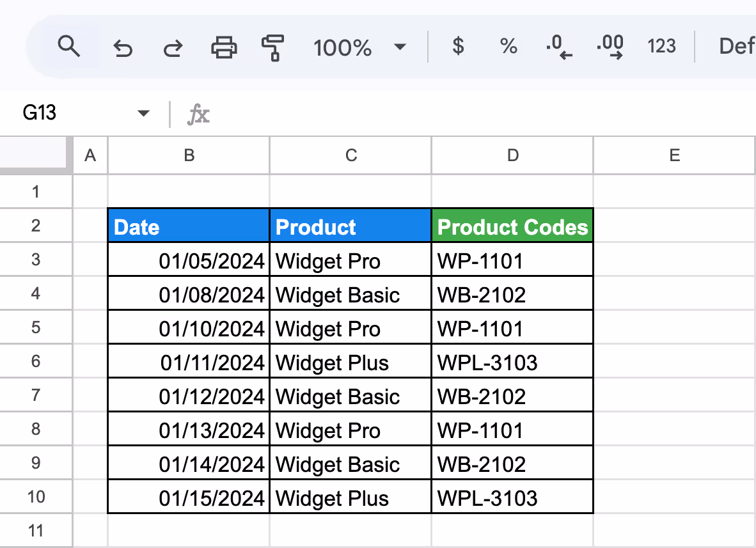Click Widget Pro in row 3
Image resolution: width=756 pixels, height=548 pixels.
350,260
